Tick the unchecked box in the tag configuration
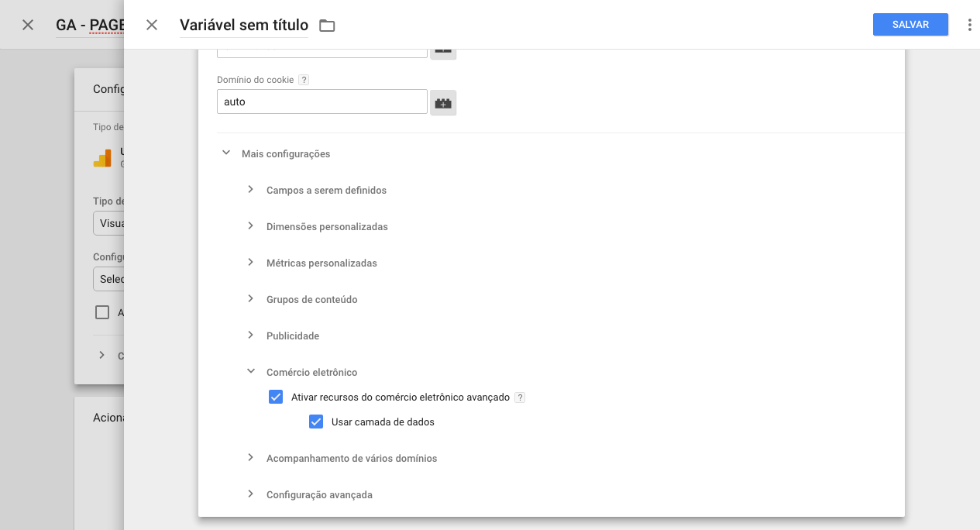980x530 pixels. coord(102,313)
